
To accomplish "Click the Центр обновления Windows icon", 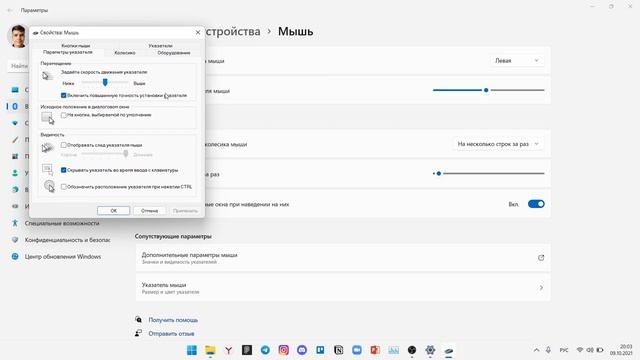I will (x=15, y=257).
